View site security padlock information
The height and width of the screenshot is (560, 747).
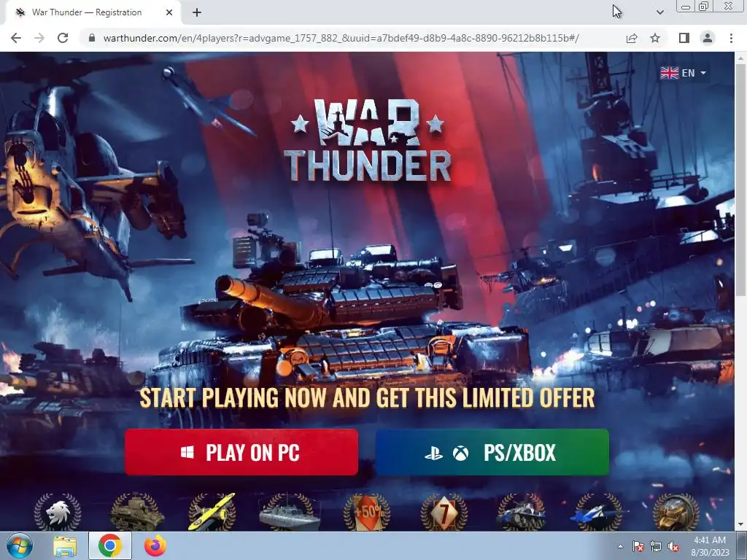[92, 38]
